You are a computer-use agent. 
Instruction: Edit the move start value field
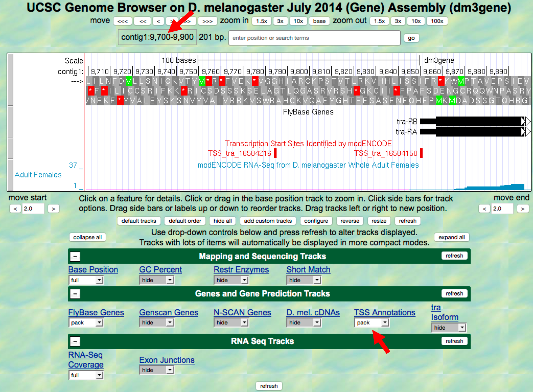[33, 209]
